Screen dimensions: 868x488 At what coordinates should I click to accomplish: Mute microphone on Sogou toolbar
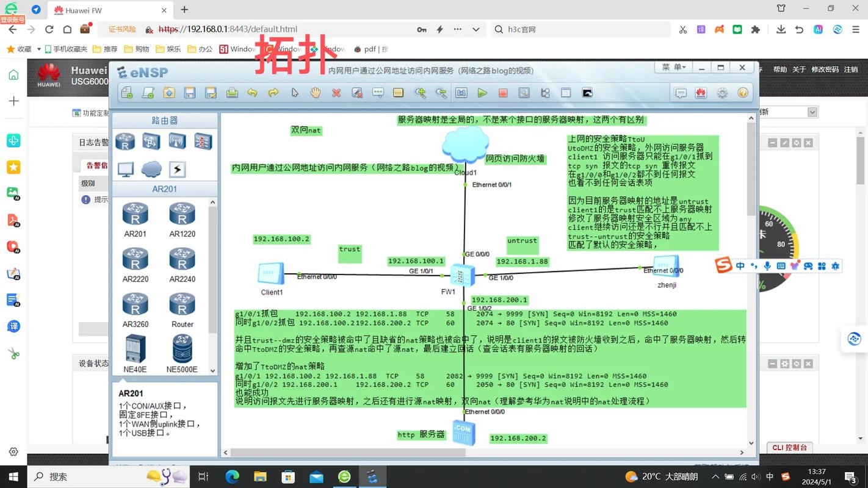767,265
